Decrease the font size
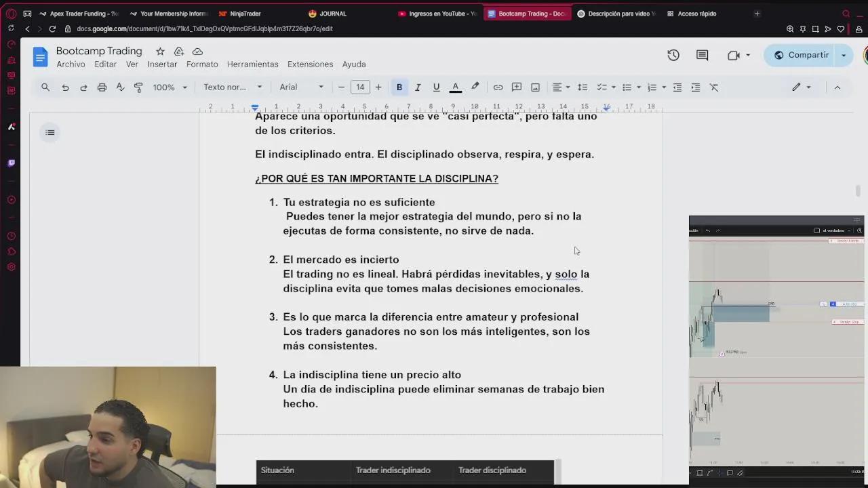Viewport: 868px width, 488px height. [x=342, y=87]
